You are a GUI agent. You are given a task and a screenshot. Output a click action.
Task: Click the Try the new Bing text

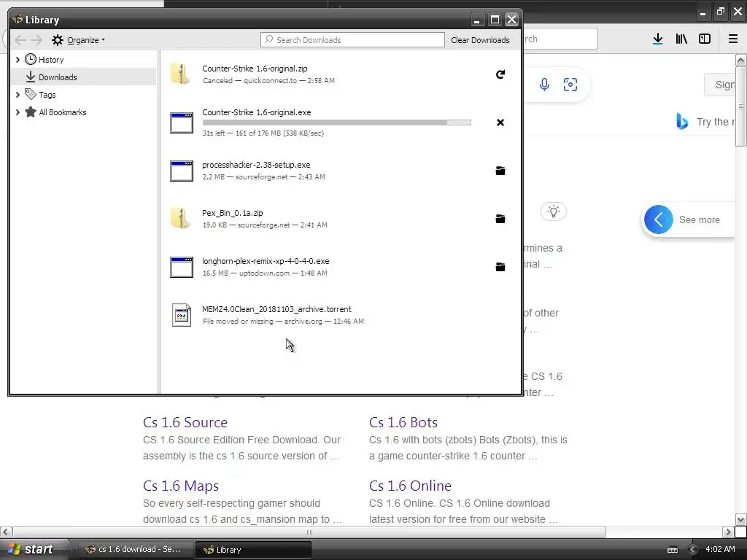[716, 122]
